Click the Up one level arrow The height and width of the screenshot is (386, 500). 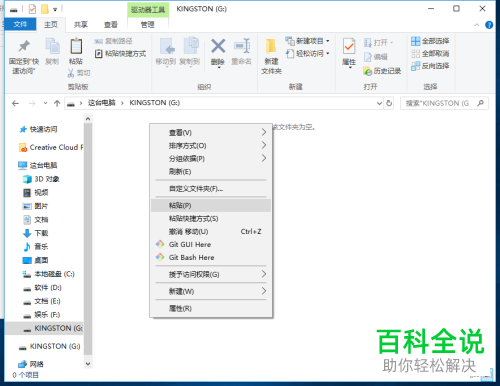[x=57, y=103]
